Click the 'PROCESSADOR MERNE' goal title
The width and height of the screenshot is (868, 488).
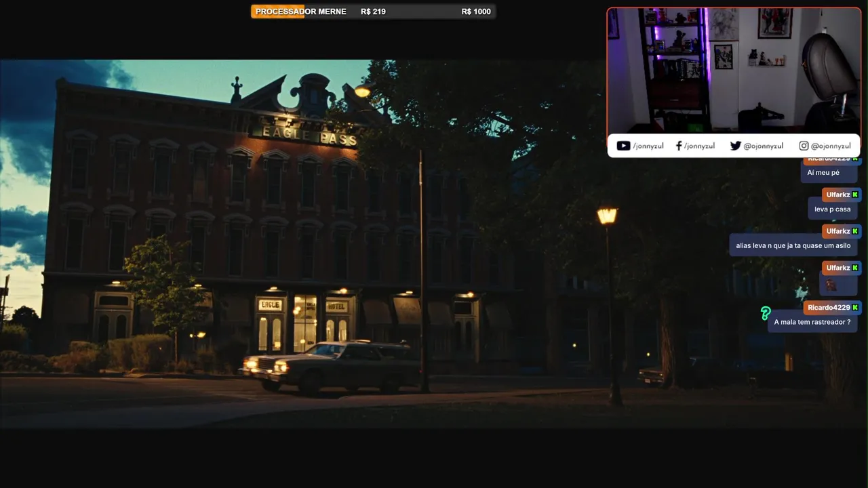pyautogui.click(x=300, y=12)
